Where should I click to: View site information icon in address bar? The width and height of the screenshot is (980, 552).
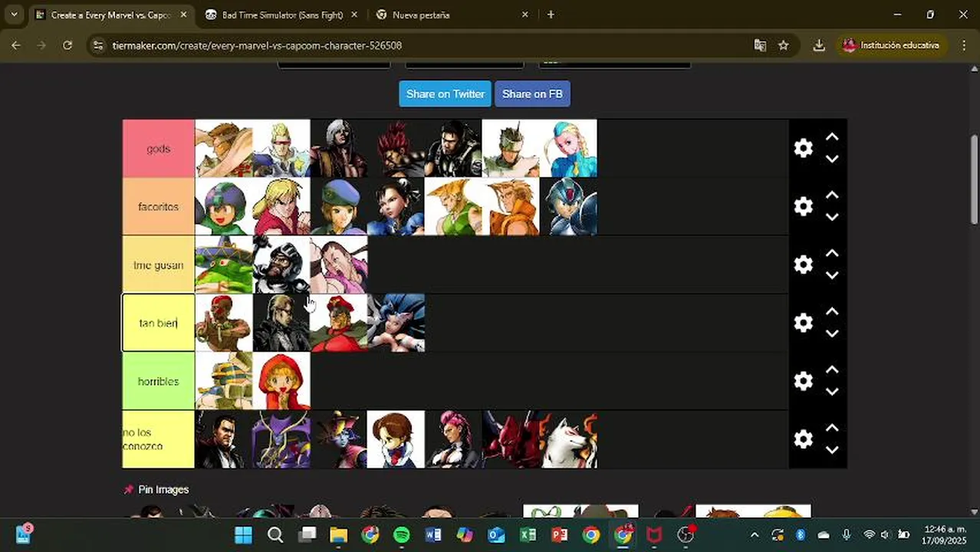[x=97, y=45]
